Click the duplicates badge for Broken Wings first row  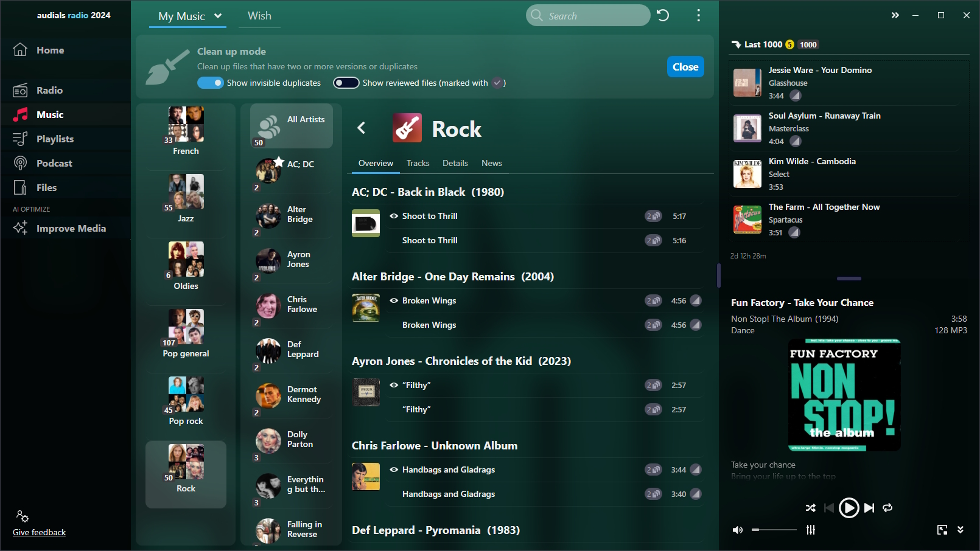653,300
